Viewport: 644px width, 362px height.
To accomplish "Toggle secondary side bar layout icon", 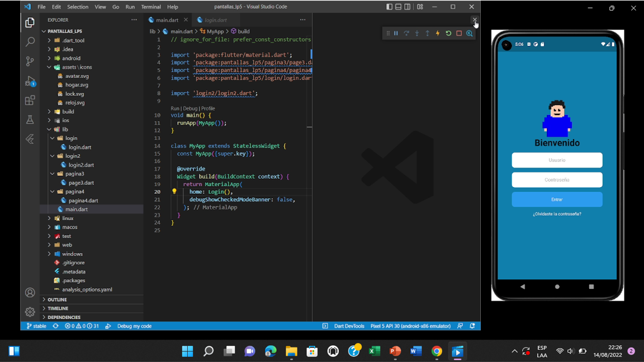I will click(407, 7).
